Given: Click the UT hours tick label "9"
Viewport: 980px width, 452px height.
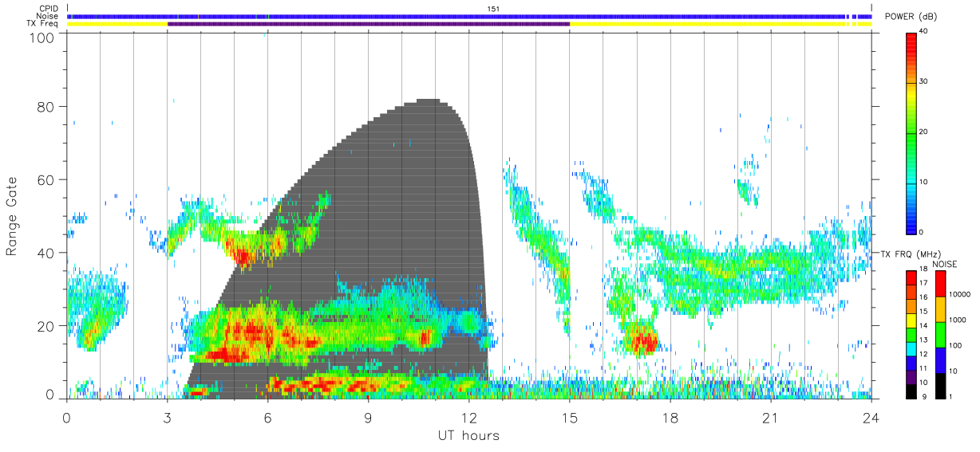Looking at the screenshot, I should point(369,418).
